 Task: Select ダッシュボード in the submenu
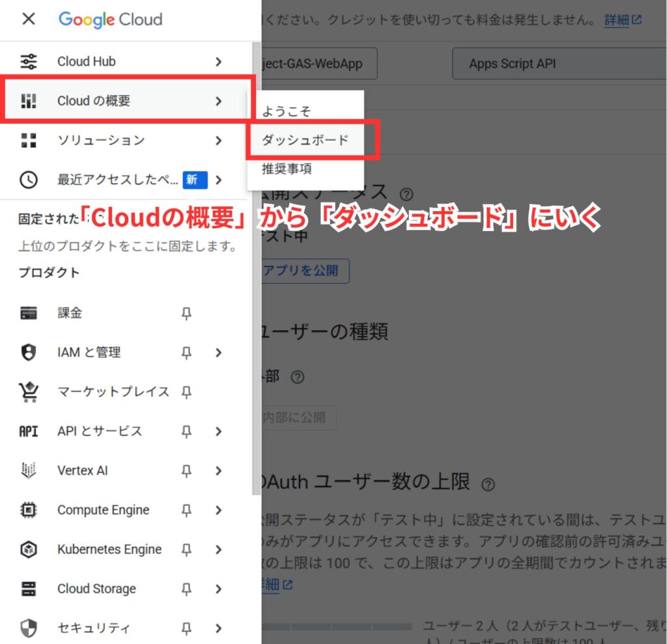click(x=305, y=139)
